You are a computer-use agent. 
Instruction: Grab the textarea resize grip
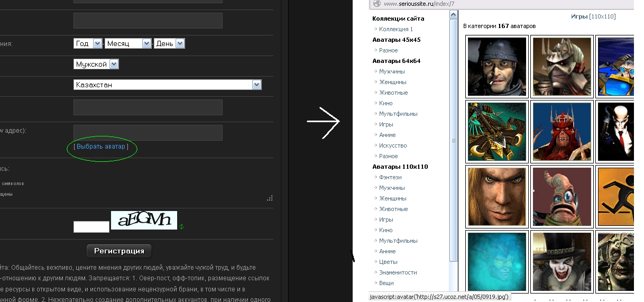(x=270, y=198)
